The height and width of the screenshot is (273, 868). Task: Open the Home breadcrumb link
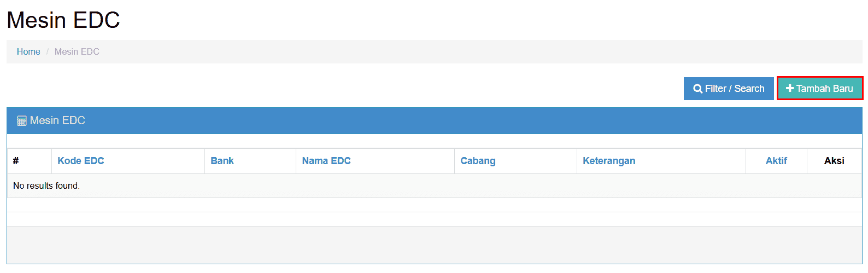coord(28,51)
